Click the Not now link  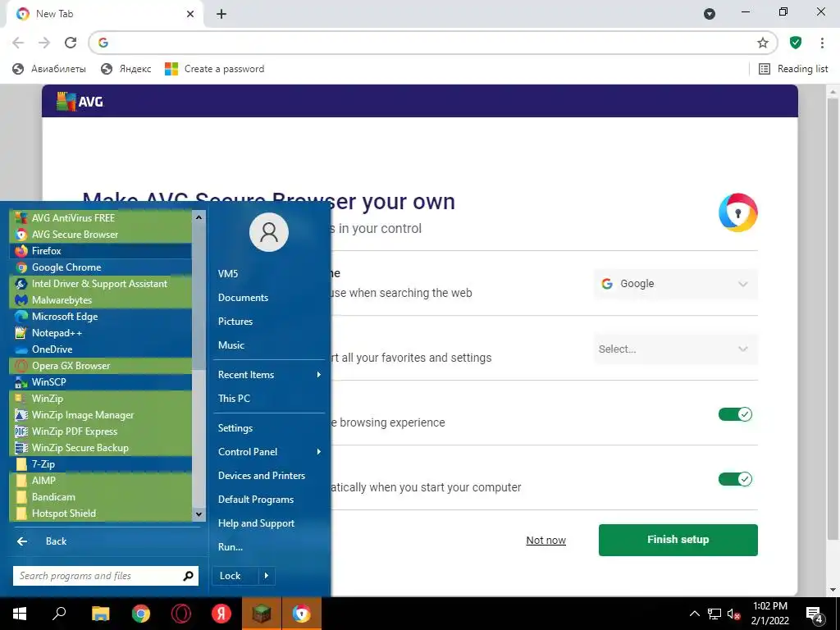[546, 540]
